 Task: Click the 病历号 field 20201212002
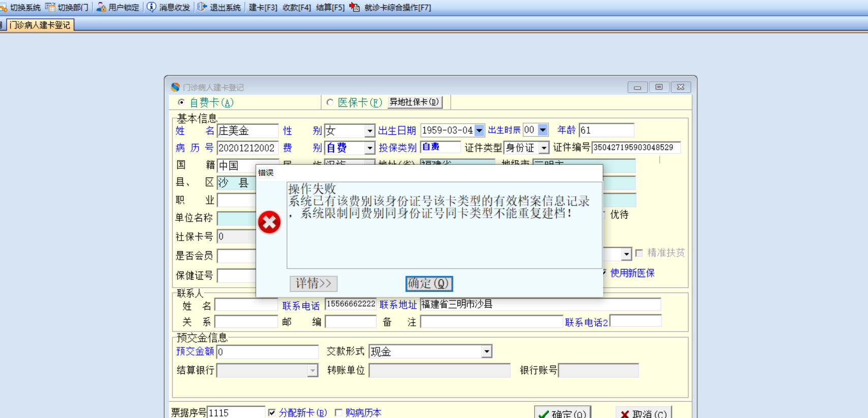click(x=247, y=148)
